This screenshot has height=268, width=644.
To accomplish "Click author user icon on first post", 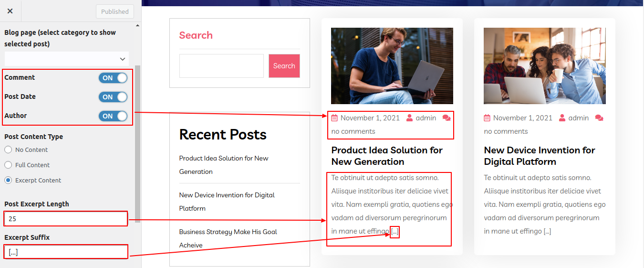I will tap(409, 118).
